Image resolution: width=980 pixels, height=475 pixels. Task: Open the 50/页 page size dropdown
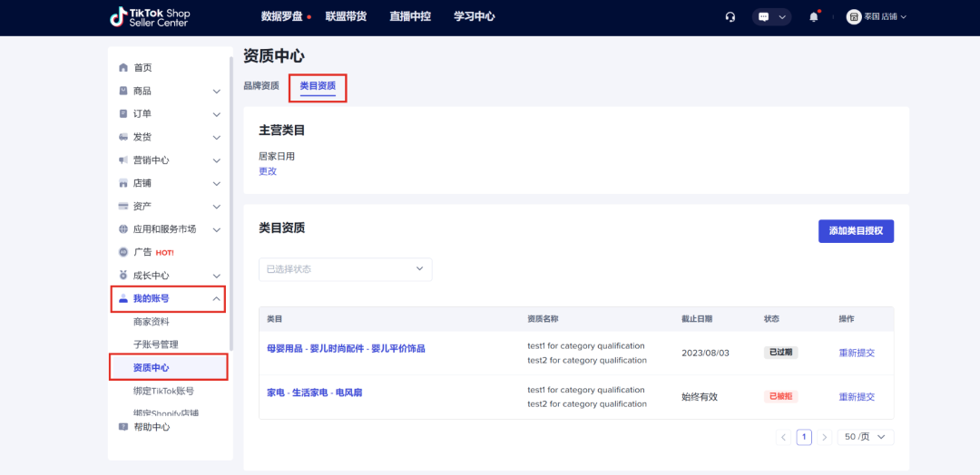point(866,437)
